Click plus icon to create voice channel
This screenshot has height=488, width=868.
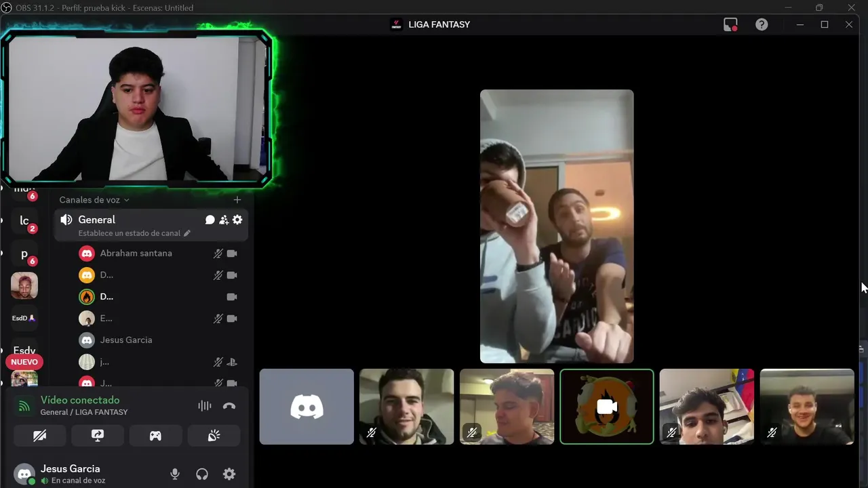click(x=237, y=200)
